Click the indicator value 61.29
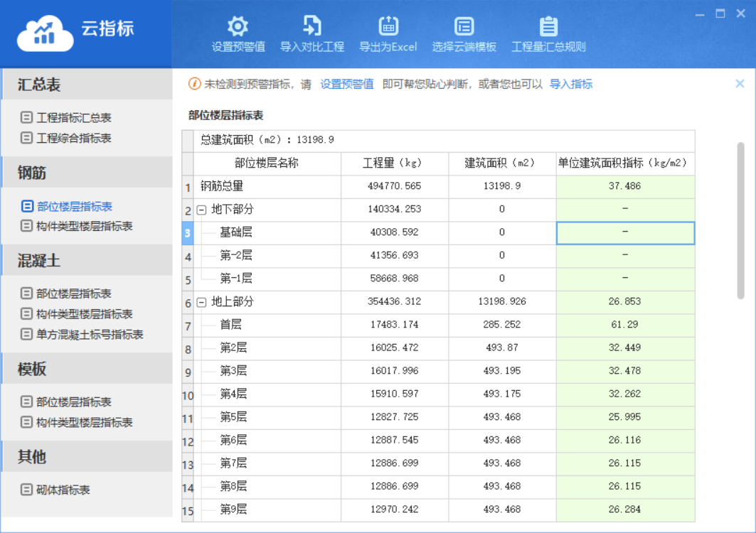 [x=625, y=325]
